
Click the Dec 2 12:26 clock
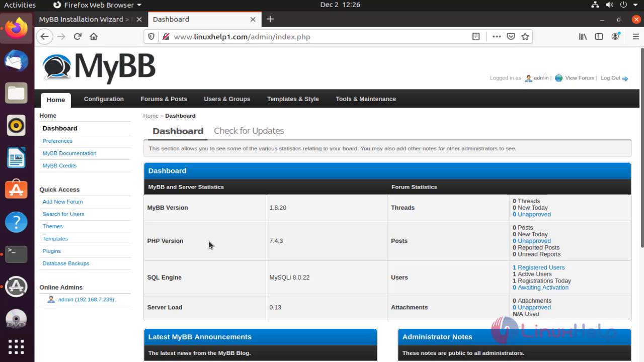tap(340, 5)
